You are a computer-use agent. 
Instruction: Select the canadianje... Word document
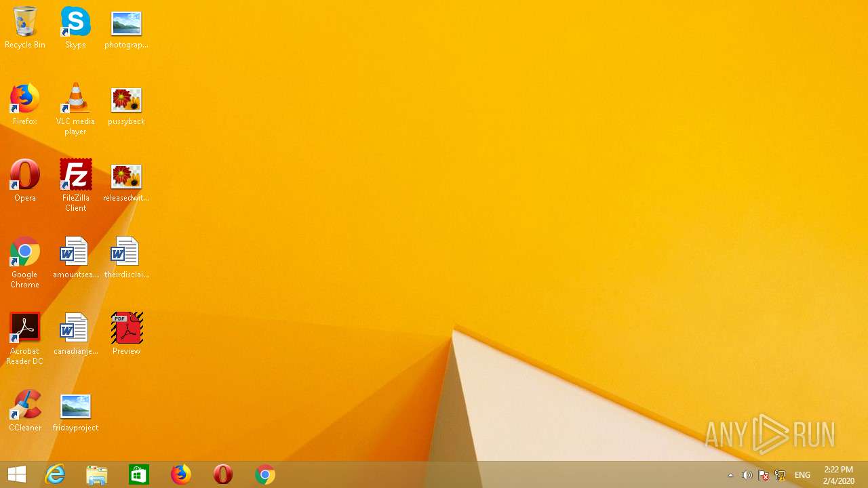(x=75, y=333)
